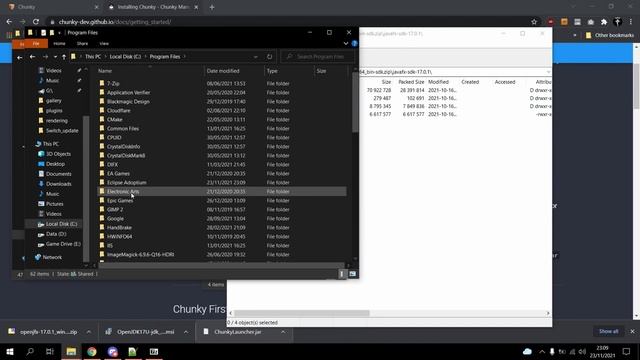The image size is (640, 360).
Task: Open the plugins folder in navigation pane
Action: click(x=54, y=111)
